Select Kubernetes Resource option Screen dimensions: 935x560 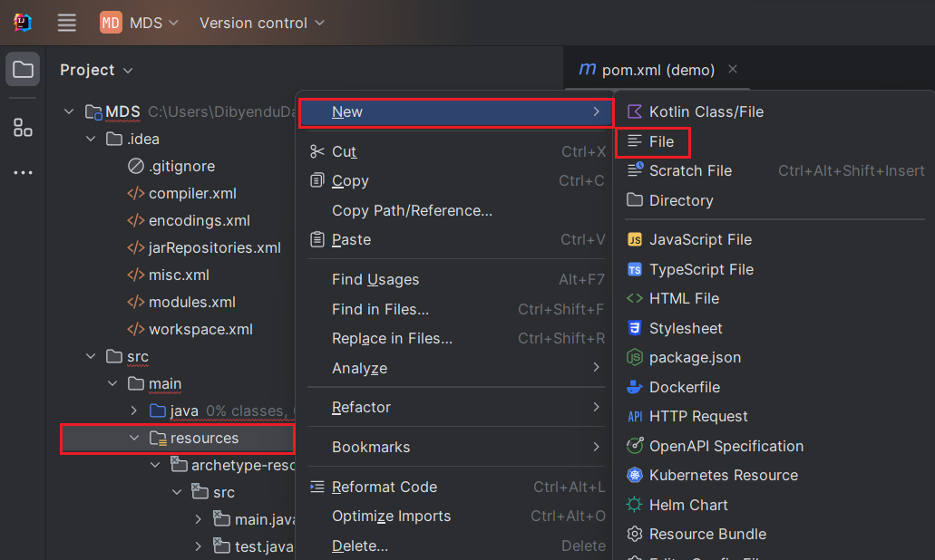click(723, 475)
